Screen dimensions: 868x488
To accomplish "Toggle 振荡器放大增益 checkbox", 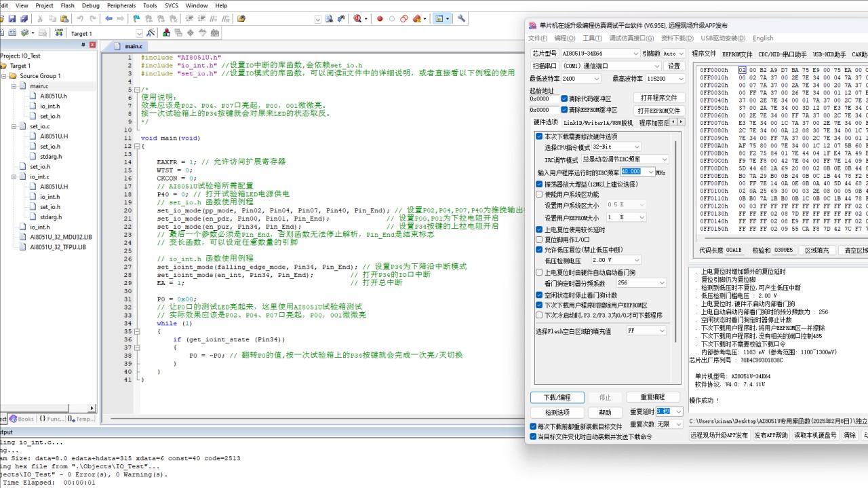I will coord(540,184).
